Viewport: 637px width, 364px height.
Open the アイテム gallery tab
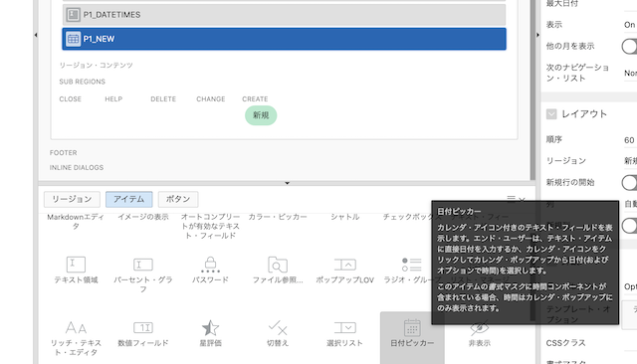[128, 199]
